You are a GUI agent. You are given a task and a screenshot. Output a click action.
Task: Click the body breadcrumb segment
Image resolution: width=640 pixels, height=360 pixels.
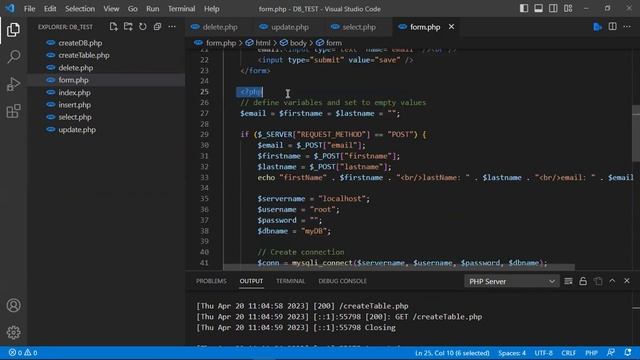pos(293,43)
